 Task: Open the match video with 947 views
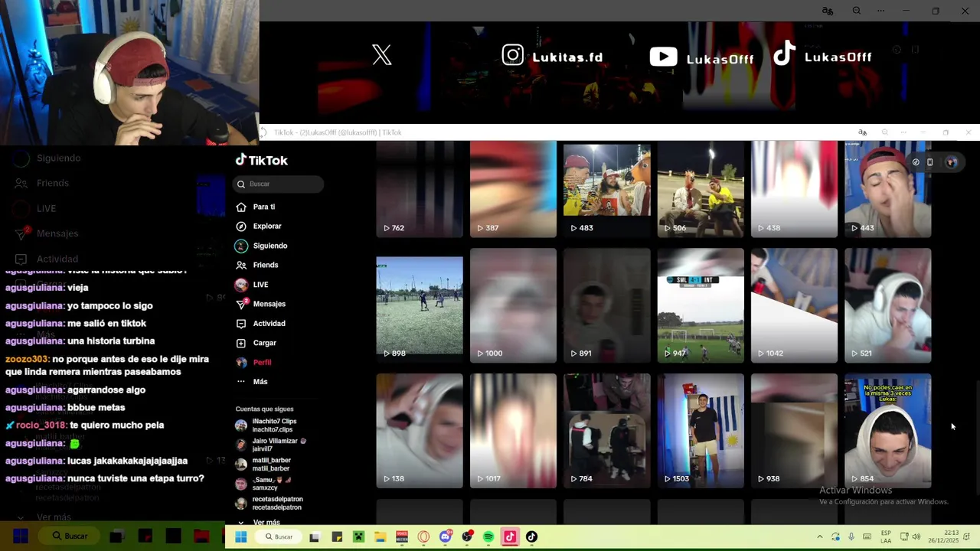[x=701, y=305]
